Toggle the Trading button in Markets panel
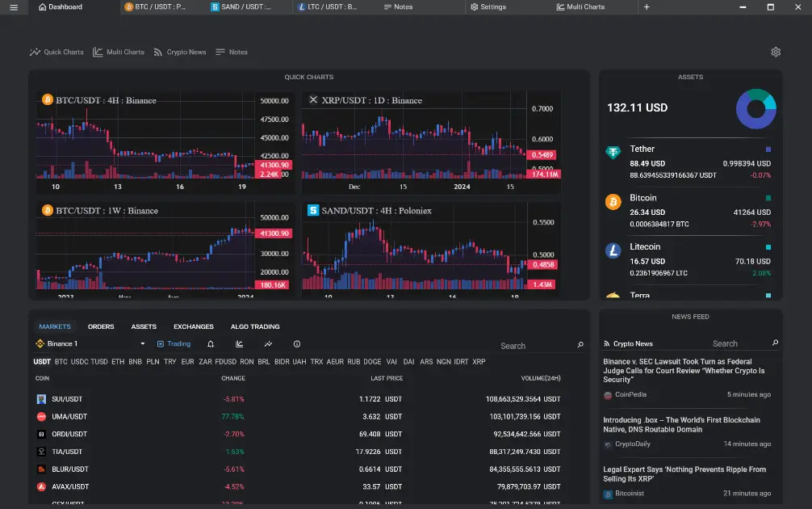The height and width of the screenshot is (509, 812). [x=174, y=344]
